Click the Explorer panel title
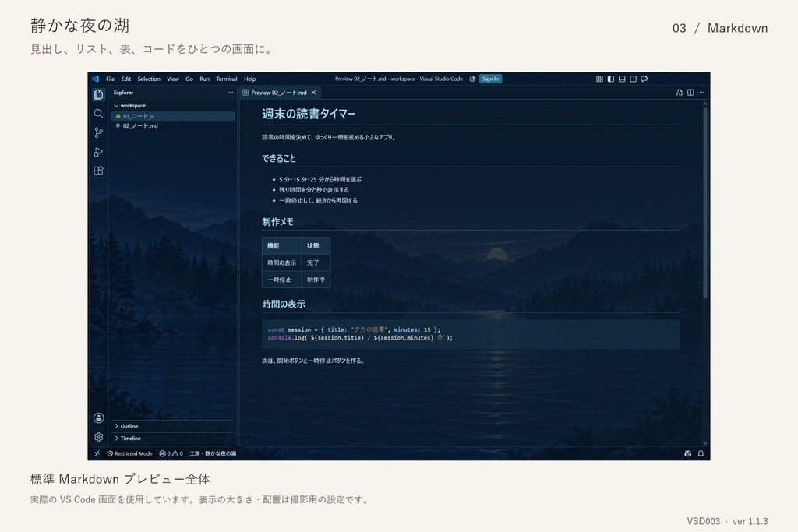 coord(124,93)
